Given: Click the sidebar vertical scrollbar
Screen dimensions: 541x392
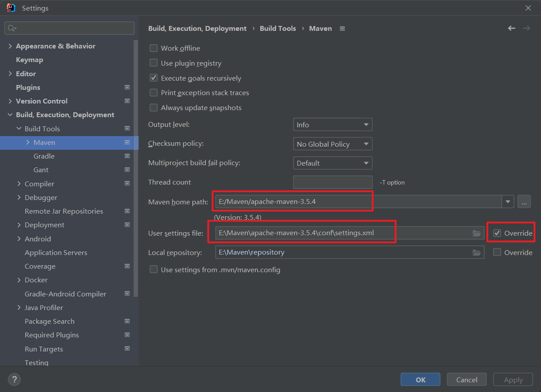Looking at the screenshot, I should [x=136, y=167].
